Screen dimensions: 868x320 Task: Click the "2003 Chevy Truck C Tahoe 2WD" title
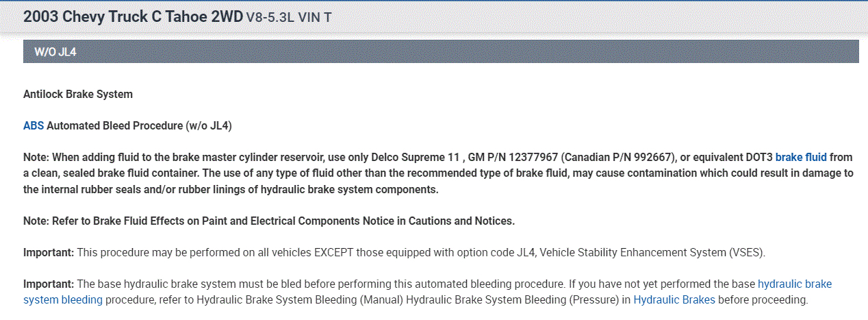coord(133,16)
